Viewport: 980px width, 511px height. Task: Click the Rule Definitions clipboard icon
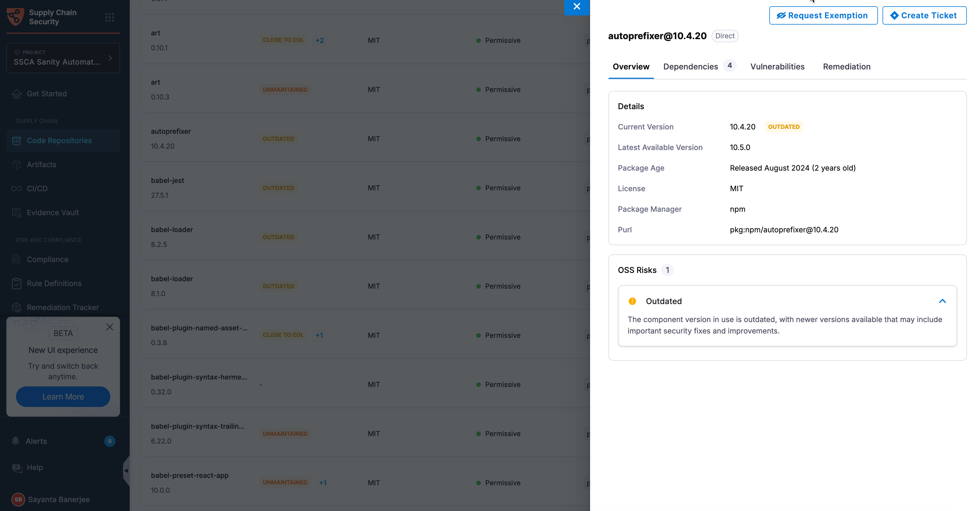(16, 283)
